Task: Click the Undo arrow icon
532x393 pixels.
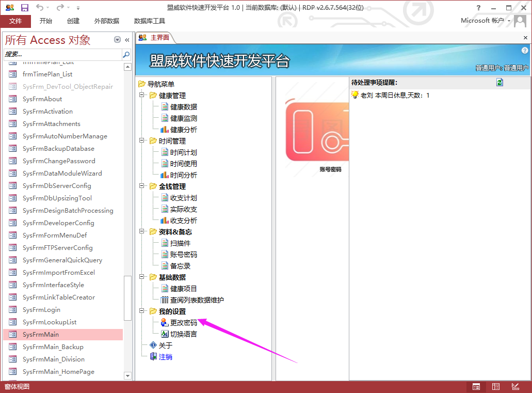Action: point(40,7)
